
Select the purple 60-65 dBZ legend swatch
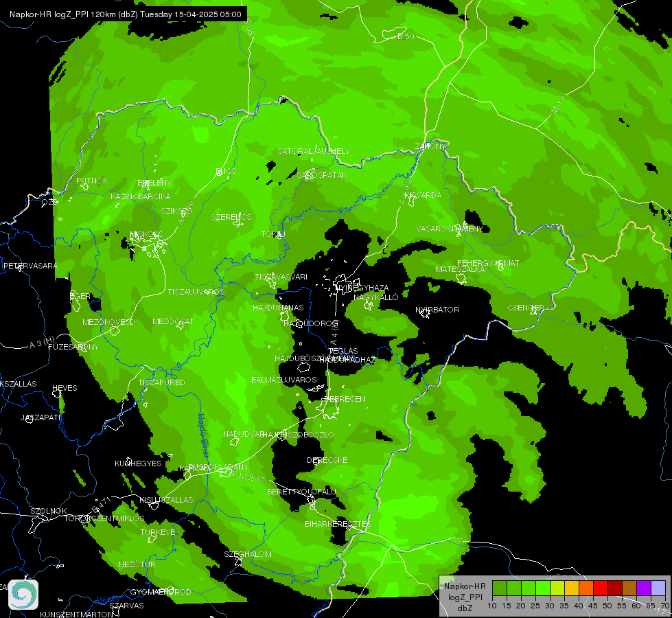pyautogui.click(x=644, y=588)
